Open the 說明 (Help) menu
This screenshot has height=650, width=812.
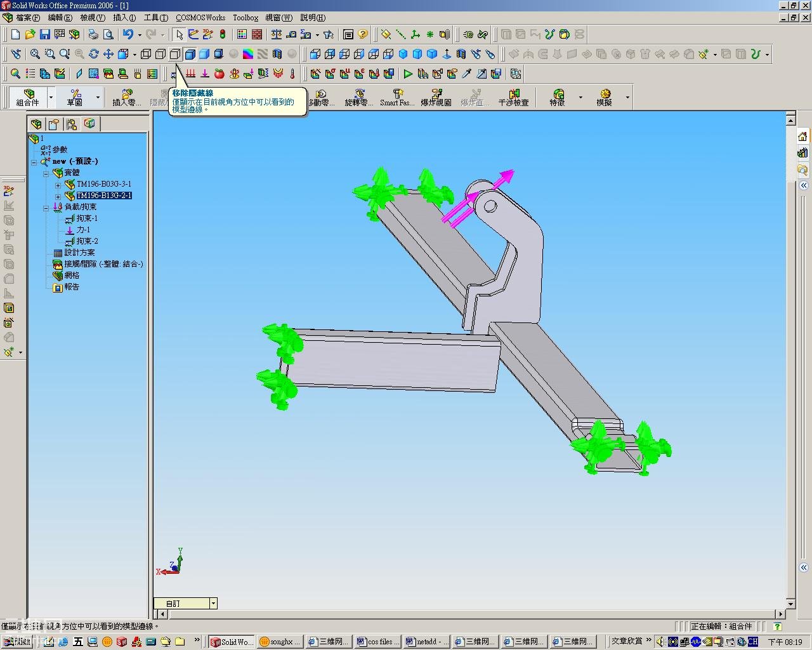pyautogui.click(x=313, y=18)
